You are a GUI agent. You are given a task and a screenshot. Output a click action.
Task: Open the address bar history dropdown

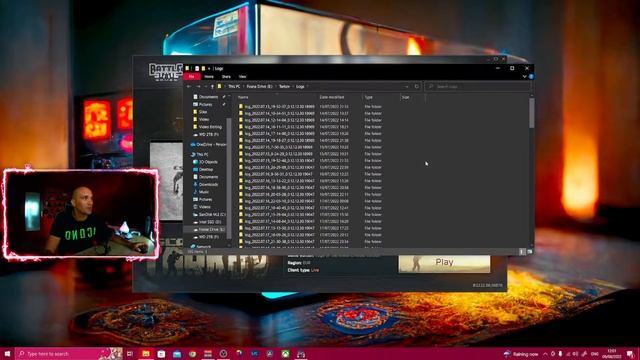[407, 87]
